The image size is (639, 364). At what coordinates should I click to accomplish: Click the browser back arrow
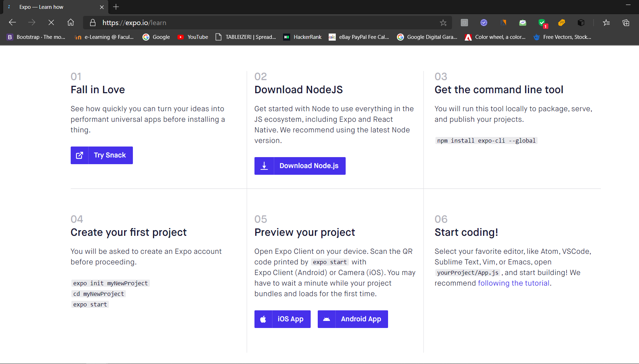pos(12,23)
